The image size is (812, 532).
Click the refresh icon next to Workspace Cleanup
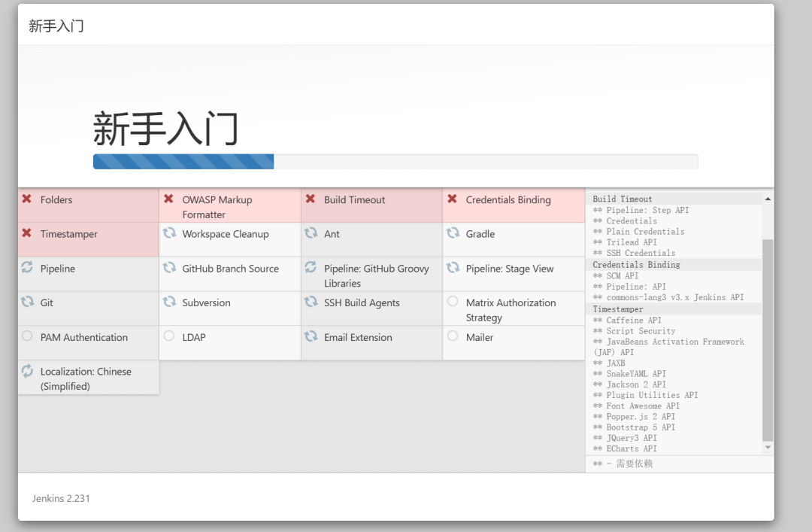[x=169, y=233]
